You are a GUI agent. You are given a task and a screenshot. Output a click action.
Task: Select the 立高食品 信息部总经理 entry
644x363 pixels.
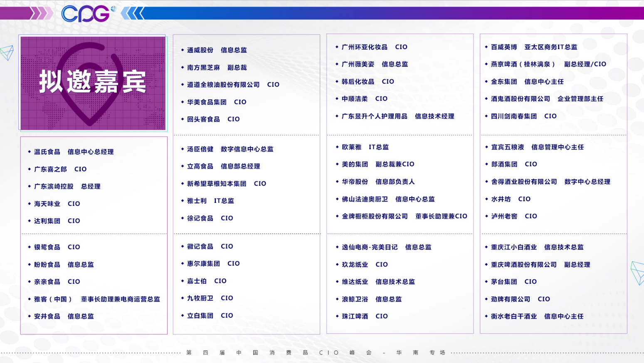[224, 166]
